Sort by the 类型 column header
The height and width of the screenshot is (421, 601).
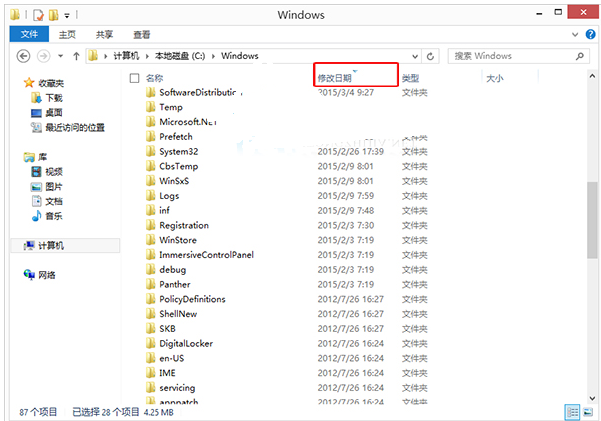click(411, 78)
